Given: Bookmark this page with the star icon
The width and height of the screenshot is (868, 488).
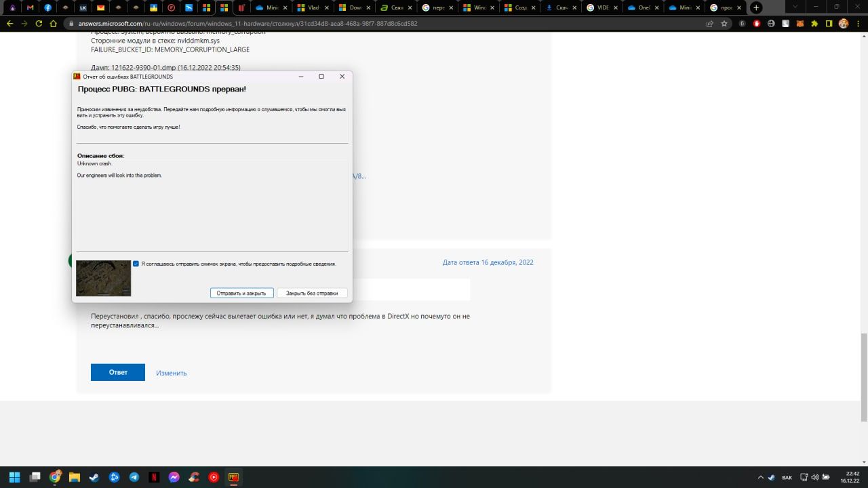Looking at the screenshot, I should click(x=724, y=23).
